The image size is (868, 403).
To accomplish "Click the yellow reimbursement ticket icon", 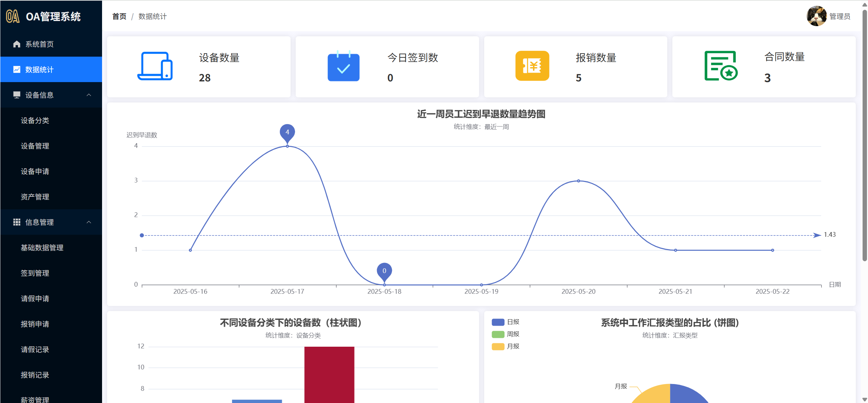I will tap(532, 66).
